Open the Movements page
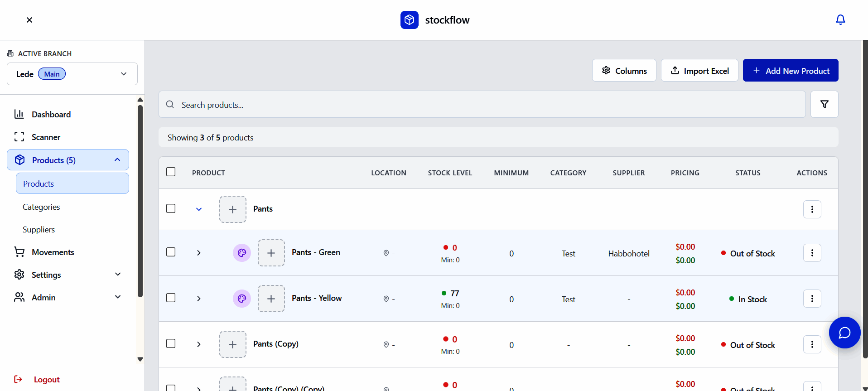The height and width of the screenshot is (391, 868). (53, 252)
